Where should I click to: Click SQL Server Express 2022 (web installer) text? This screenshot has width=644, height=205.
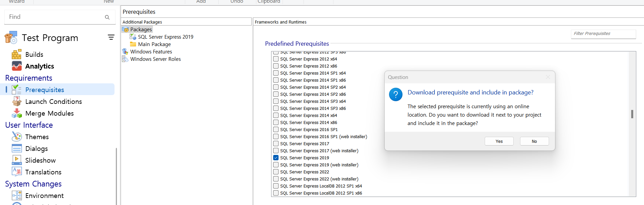319,179
